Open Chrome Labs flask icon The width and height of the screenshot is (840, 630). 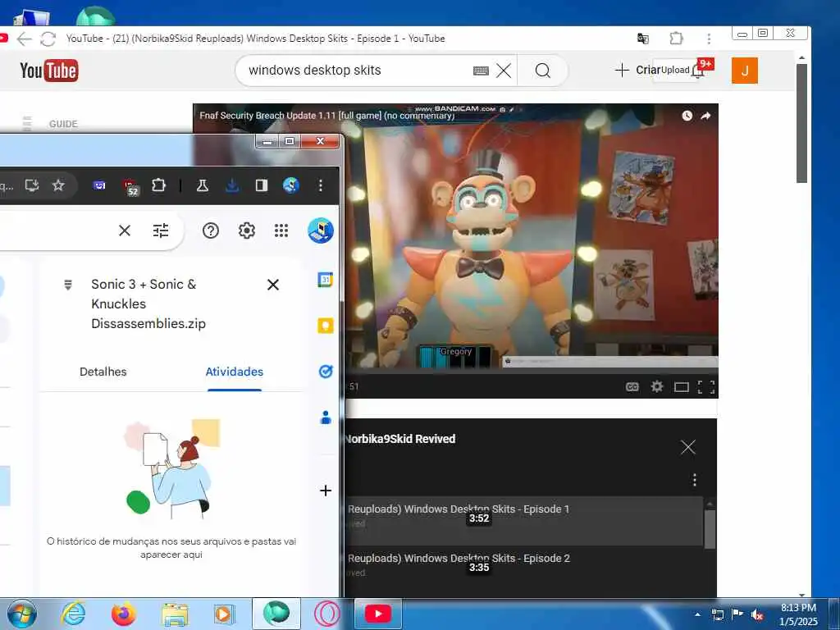[202, 185]
